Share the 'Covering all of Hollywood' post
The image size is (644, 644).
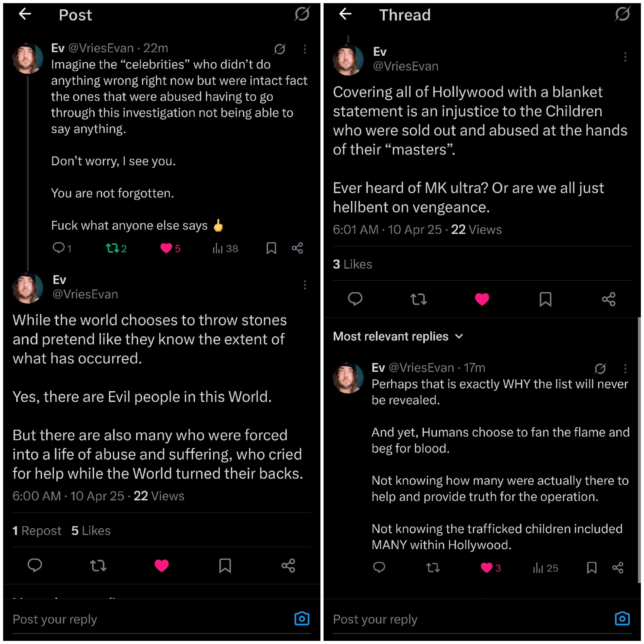(608, 299)
